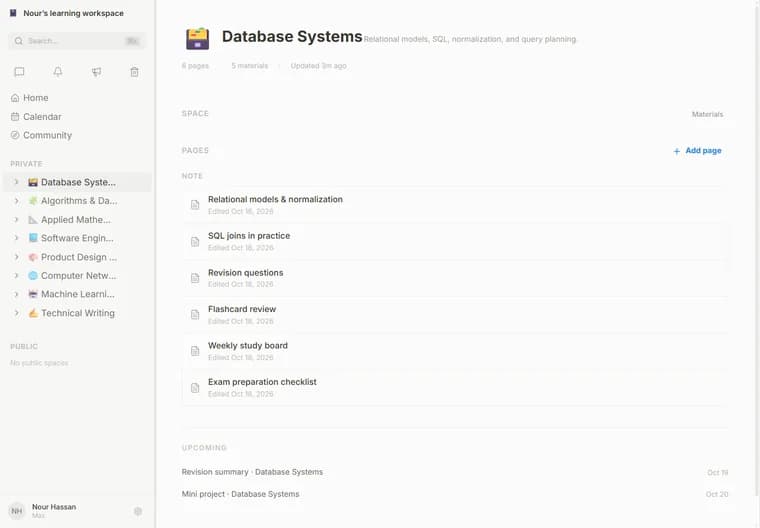Click the Add page button
The width and height of the screenshot is (760, 528).
(x=697, y=151)
